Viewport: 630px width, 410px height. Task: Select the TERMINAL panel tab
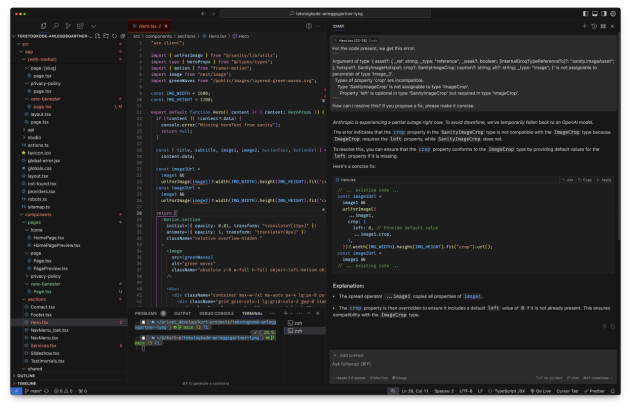click(x=252, y=314)
